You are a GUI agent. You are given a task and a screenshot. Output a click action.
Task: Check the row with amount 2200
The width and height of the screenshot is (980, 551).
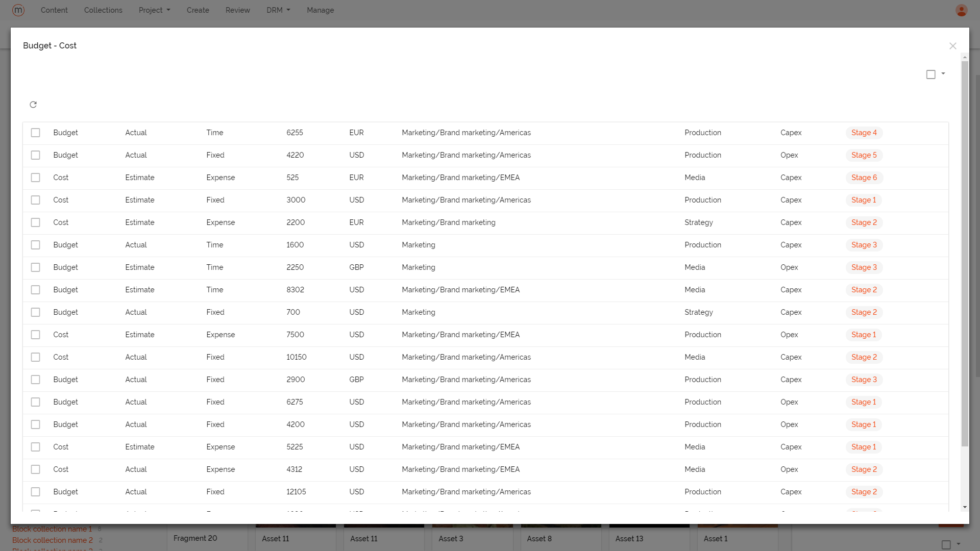35,222
